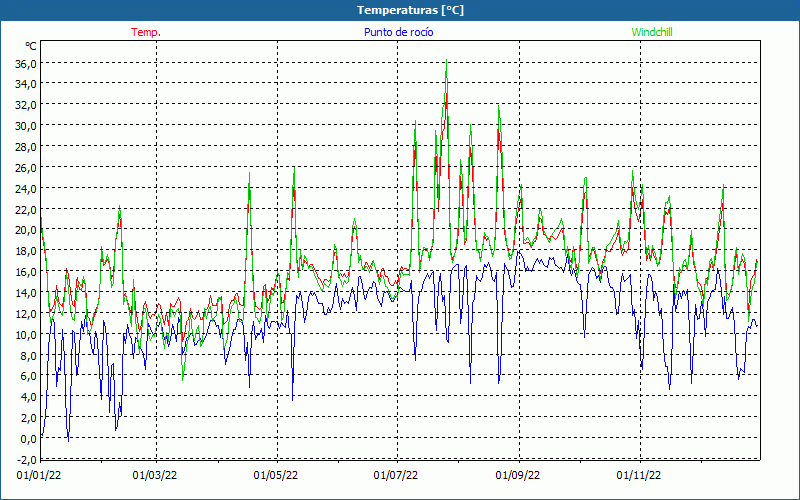800x500 pixels.
Task: Click the 'Temperaturas [°C]' chart title
Action: coord(410,10)
